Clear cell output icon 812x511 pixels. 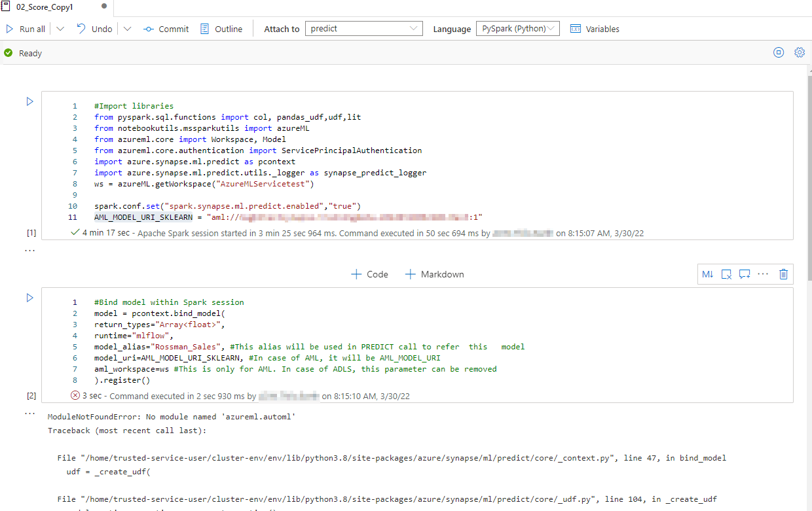coord(726,274)
